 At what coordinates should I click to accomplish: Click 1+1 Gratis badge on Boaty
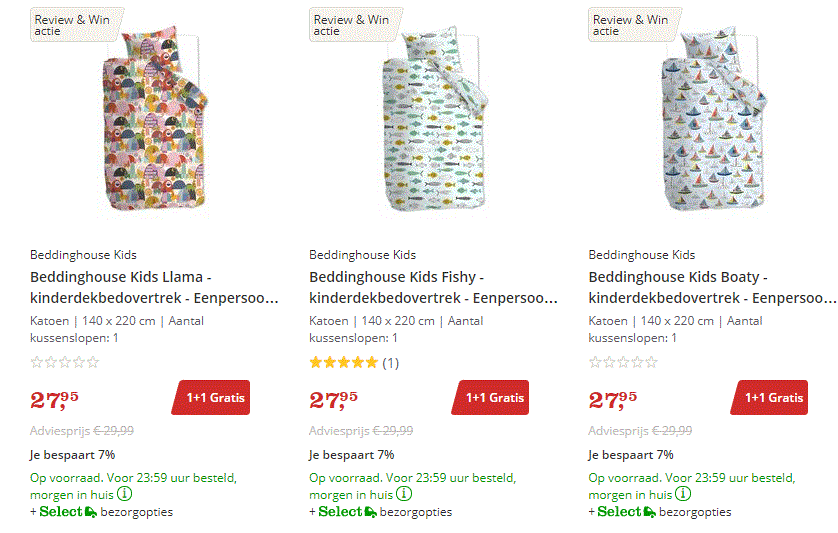click(x=770, y=398)
